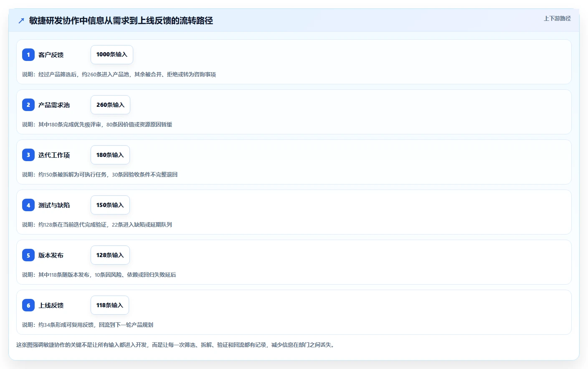Click the note about 其中180条完成优先级评审
The height and width of the screenshot is (369, 588).
[x=97, y=124]
